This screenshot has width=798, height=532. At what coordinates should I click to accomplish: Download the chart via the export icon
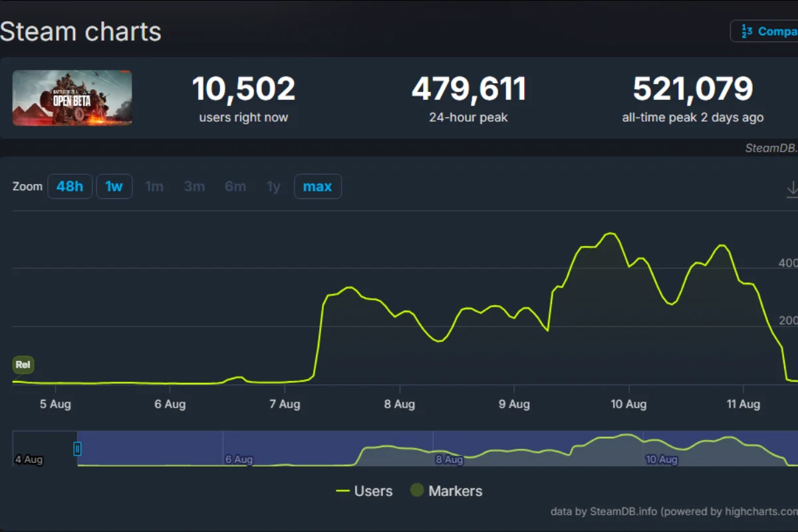(x=792, y=190)
